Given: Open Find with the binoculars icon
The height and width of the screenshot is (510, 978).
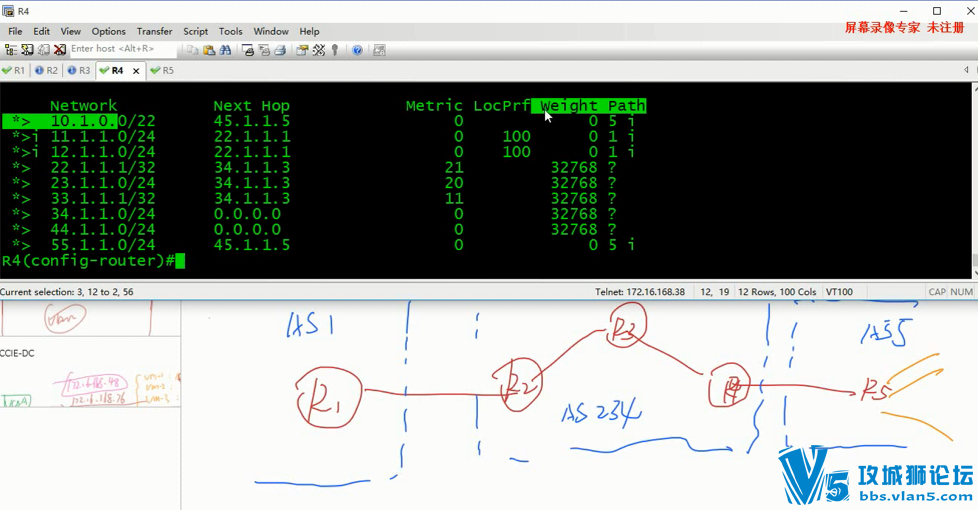Looking at the screenshot, I should pyautogui.click(x=225, y=50).
